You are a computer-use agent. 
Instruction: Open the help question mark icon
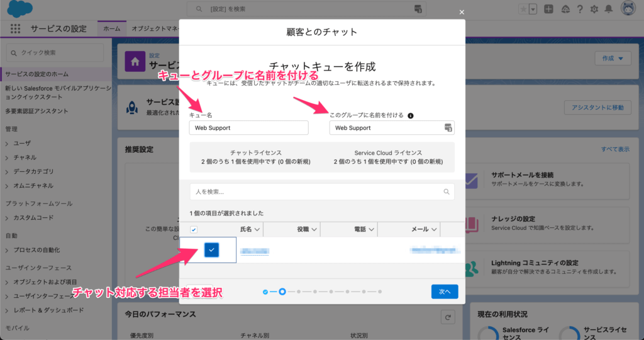click(x=580, y=9)
